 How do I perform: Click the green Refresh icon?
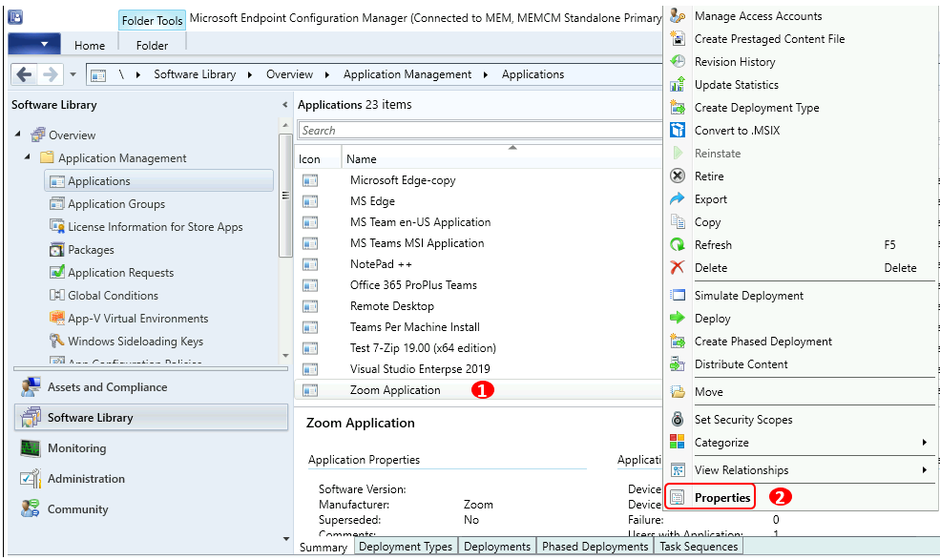click(x=678, y=244)
